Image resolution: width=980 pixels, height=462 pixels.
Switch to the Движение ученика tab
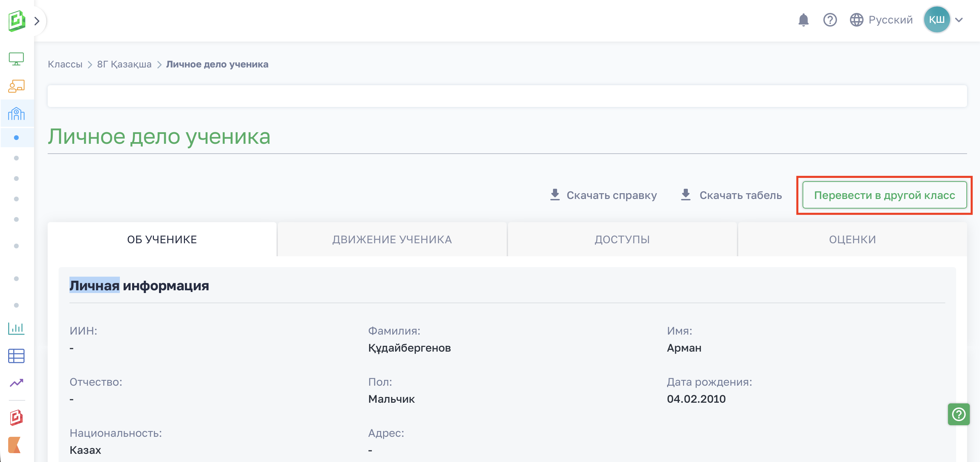click(392, 240)
